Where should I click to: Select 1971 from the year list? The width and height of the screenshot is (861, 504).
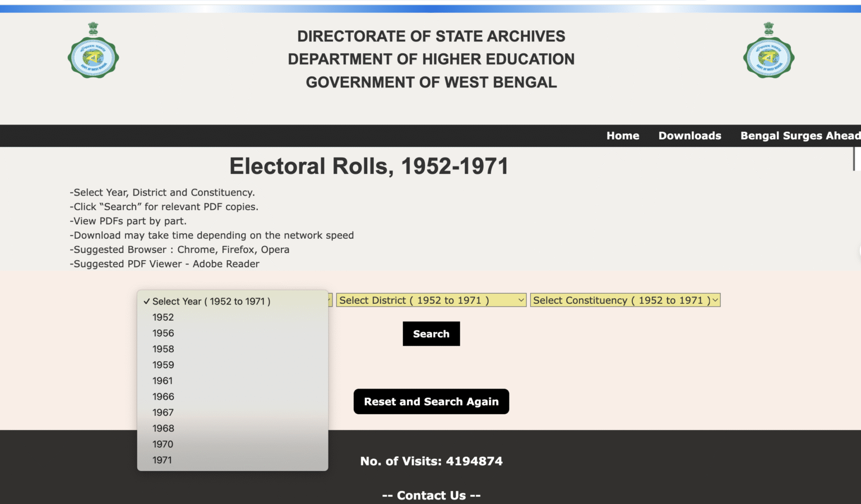coord(161,460)
